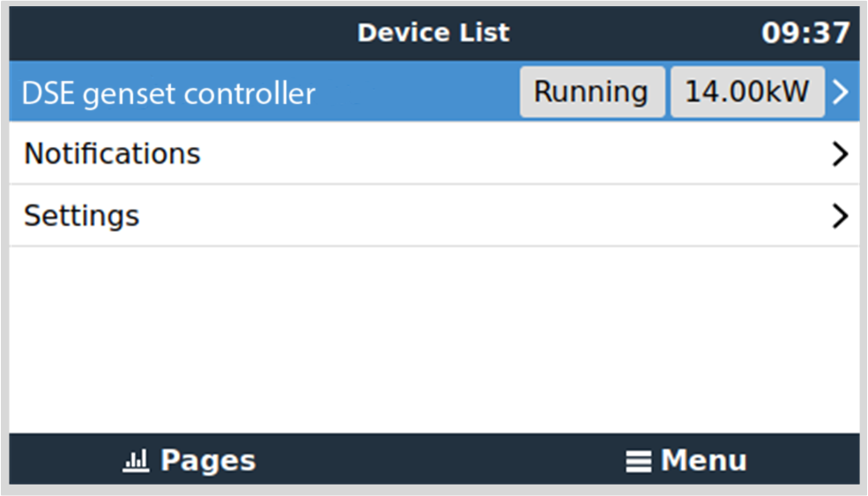
Task: Open the Settings entry text
Action: point(81,216)
